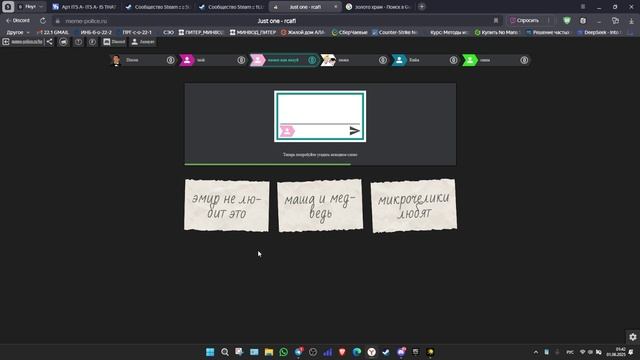Select the clue card "маша и медведь"
The width and height of the screenshot is (640, 360).
[x=320, y=205]
